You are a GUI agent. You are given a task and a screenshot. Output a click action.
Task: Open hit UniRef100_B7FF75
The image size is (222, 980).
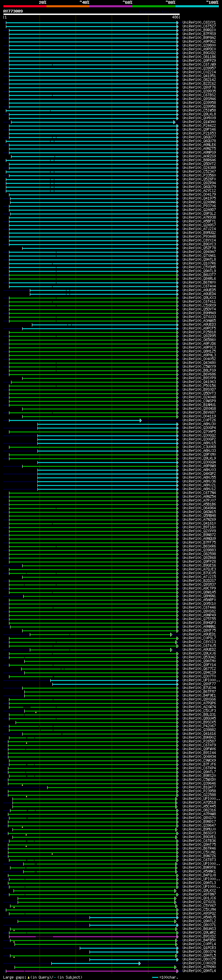(199, 543)
